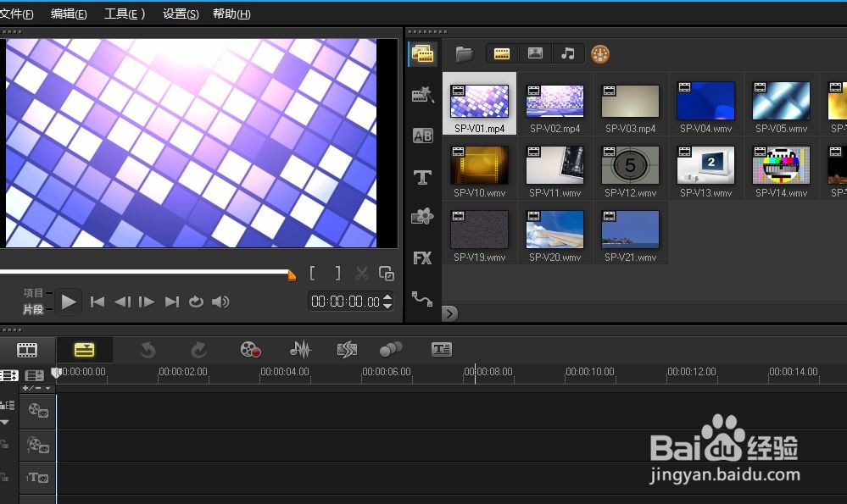This screenshot has height=504, width=847.
Task: Step forward one frame
Action: 147,302
